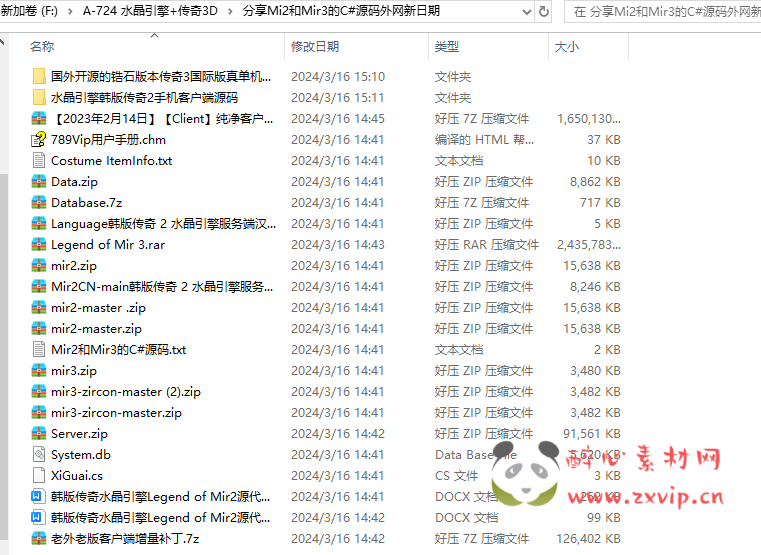This screenshot has width=761, height=555.
Task: Click the 126,402 KB size value
Action: point(588,539)
